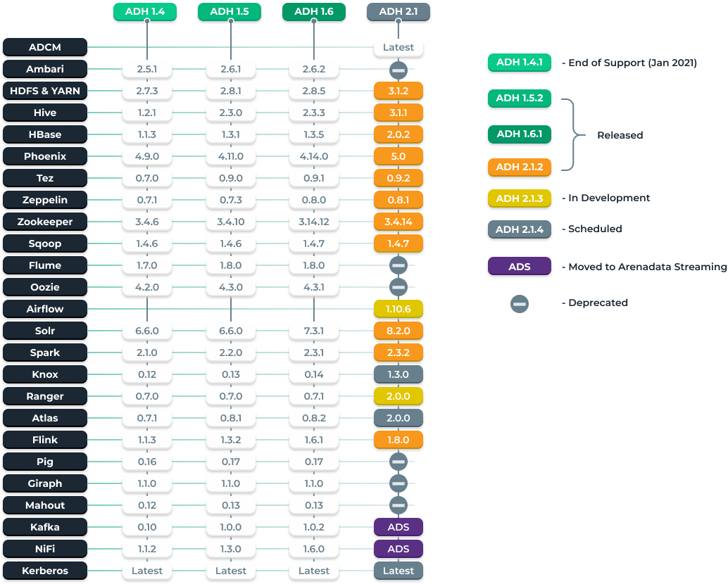Click the ADCM component label

(x=45, y=47)
